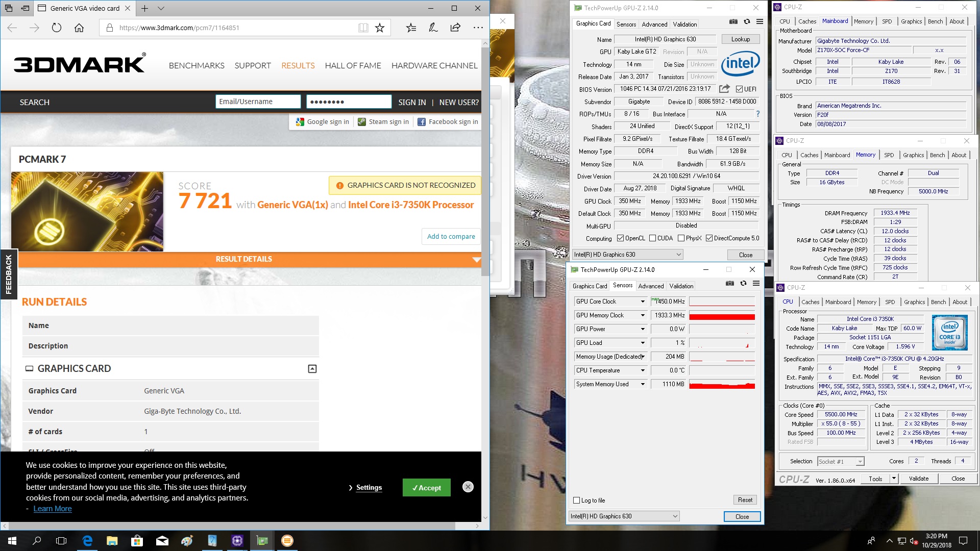The height and width of the screenshot is (551, 980).
Task: Click the password input field
Action: [349, 102]
